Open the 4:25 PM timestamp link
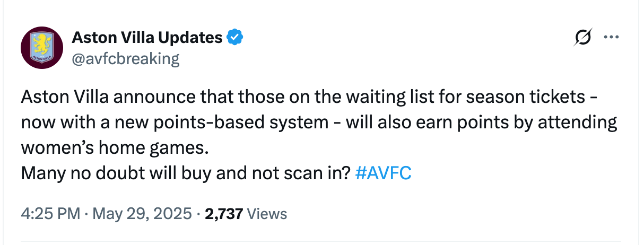 point(50,214)
